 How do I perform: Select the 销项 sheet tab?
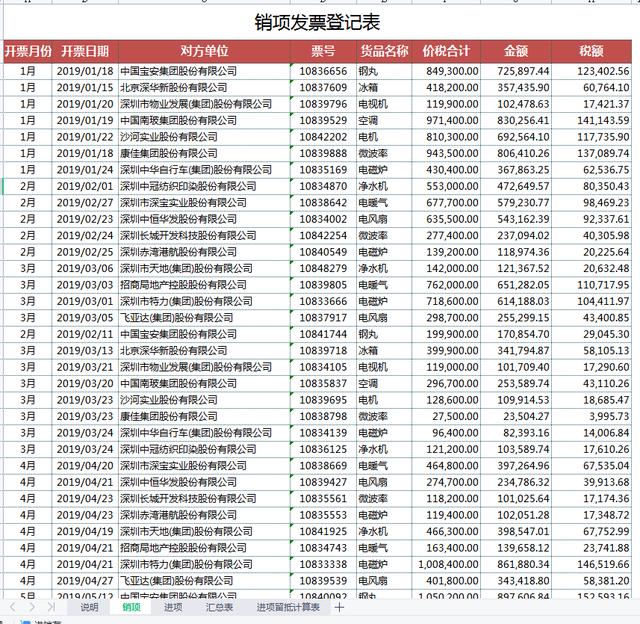click(x=131, y=607)
